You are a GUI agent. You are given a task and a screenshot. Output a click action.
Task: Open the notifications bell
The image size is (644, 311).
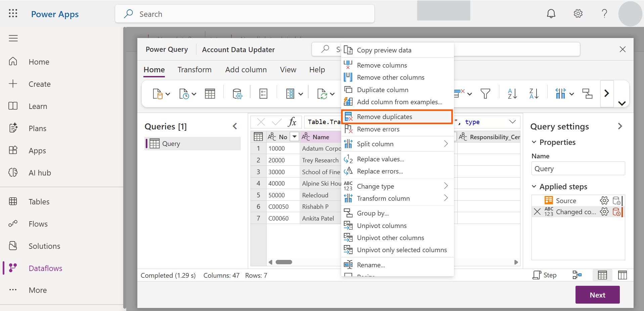pos(551,14)
